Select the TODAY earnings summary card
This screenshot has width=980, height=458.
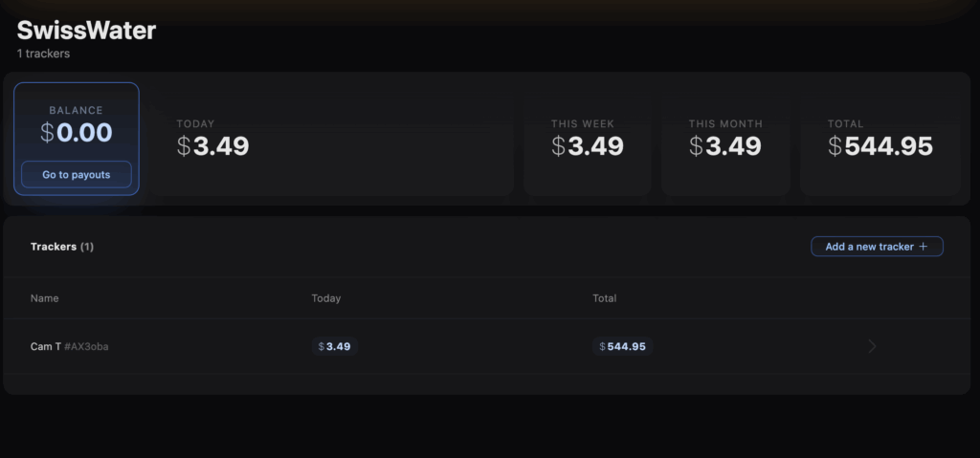click(335, 139)
